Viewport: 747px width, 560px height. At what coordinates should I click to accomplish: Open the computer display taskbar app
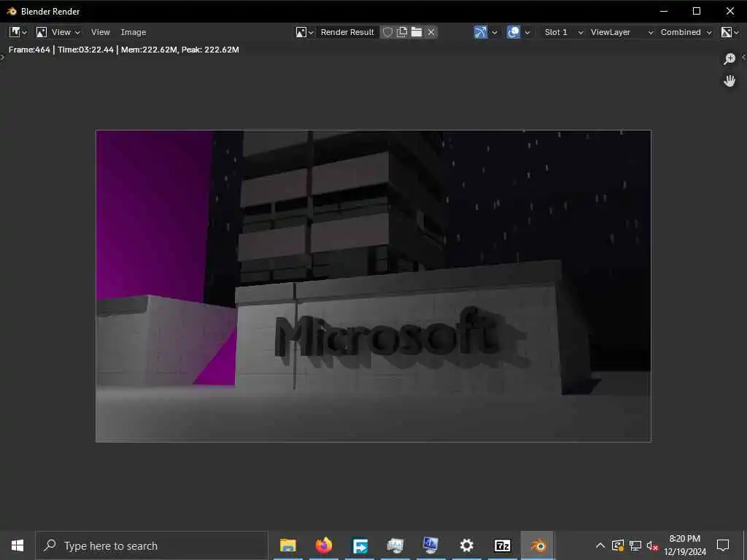pyautogui.click(x=430, y=545)
